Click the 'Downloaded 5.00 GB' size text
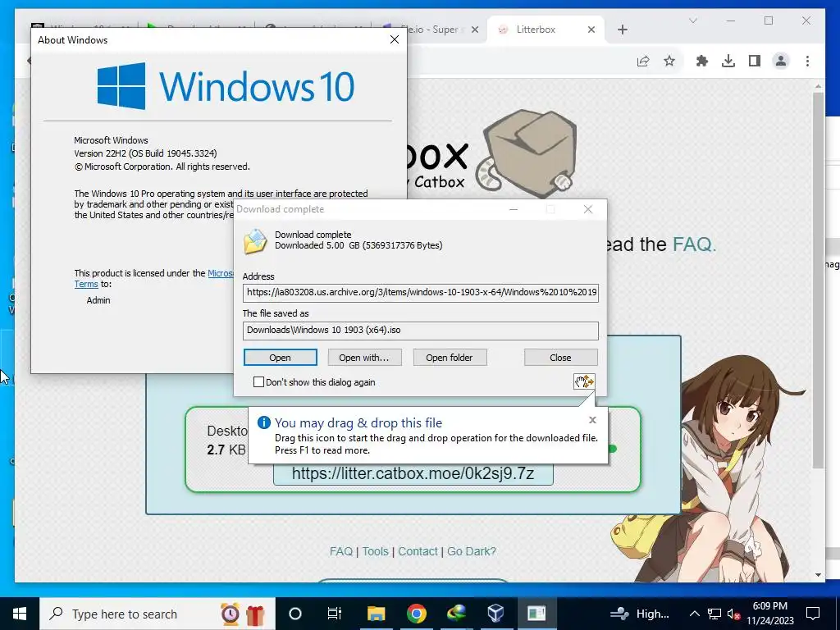Screen dimensions: 840x630 point(358,245)
